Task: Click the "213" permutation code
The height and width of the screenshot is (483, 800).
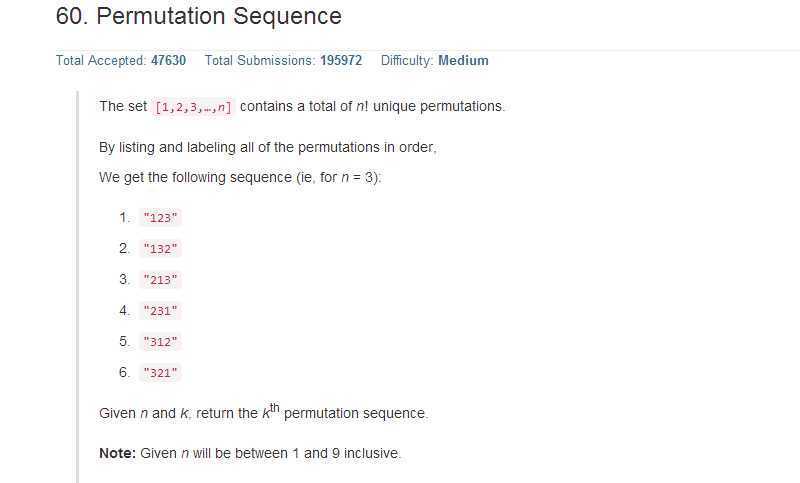Action: coord(160,280)
